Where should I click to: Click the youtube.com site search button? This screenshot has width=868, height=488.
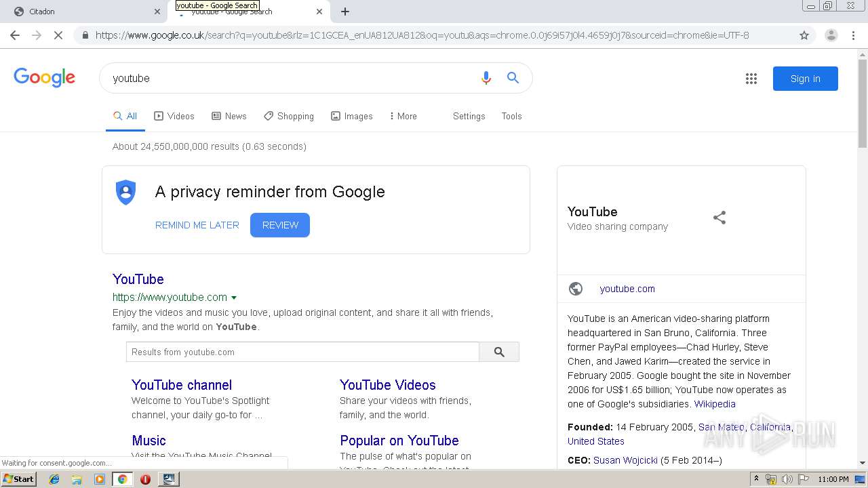499,352
